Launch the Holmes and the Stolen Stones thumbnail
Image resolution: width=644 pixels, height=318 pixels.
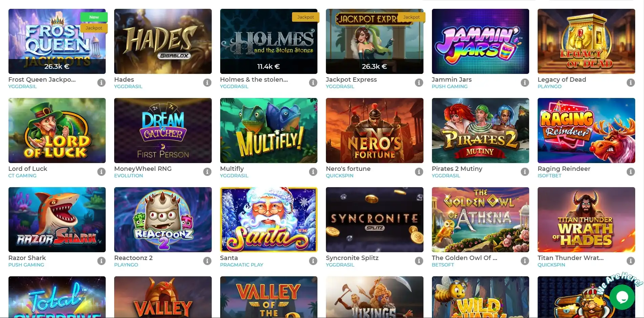click(269, 41)
